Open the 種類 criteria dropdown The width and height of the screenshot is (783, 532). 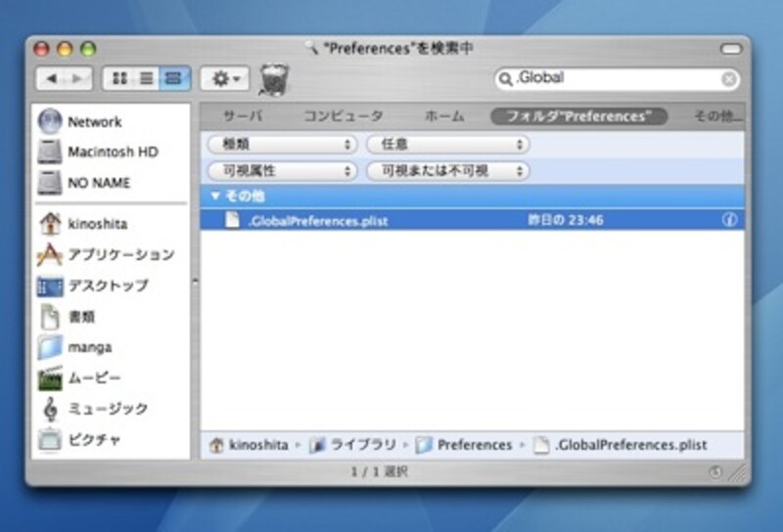[x=282, y=144]
